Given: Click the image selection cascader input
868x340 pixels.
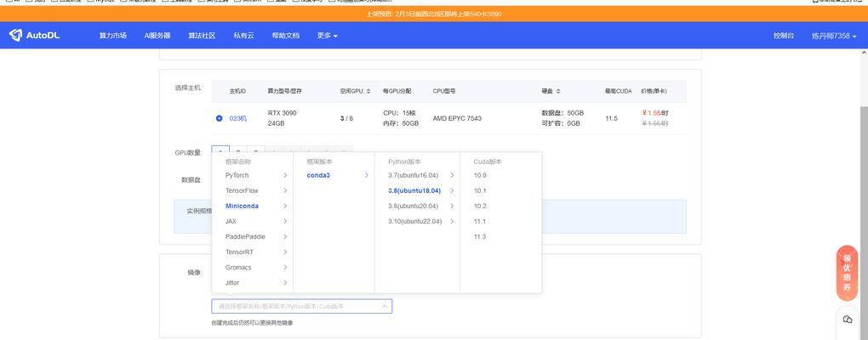Looking at the screenshot, I should tap(302, 306).
